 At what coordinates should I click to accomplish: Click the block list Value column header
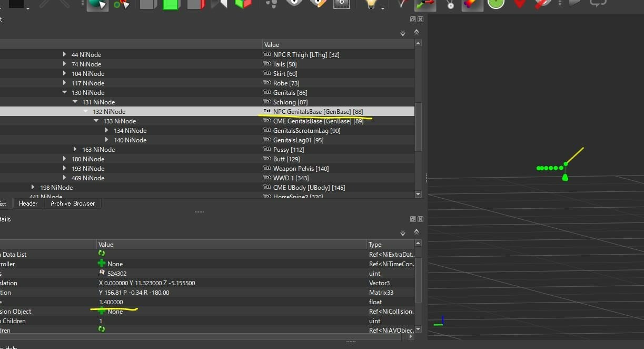(x=338, y=45)
